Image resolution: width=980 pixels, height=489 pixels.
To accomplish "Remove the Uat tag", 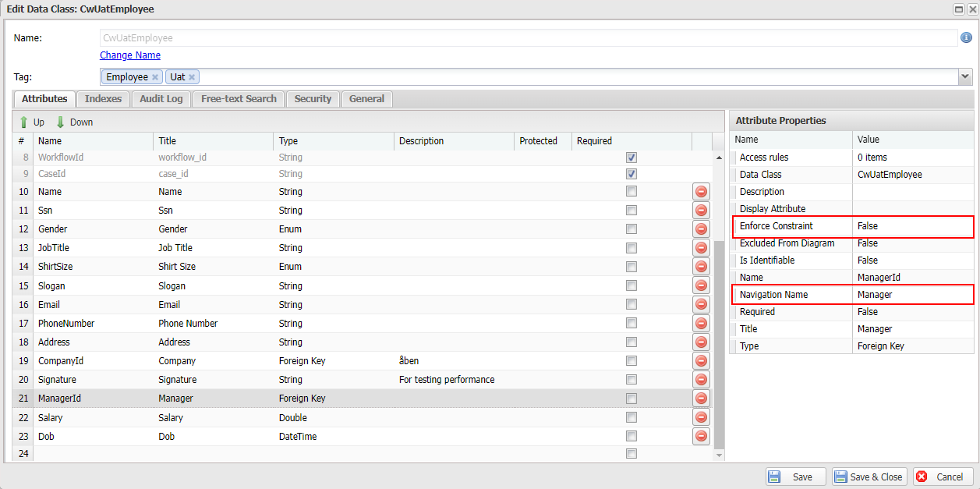I will point(192,77).
